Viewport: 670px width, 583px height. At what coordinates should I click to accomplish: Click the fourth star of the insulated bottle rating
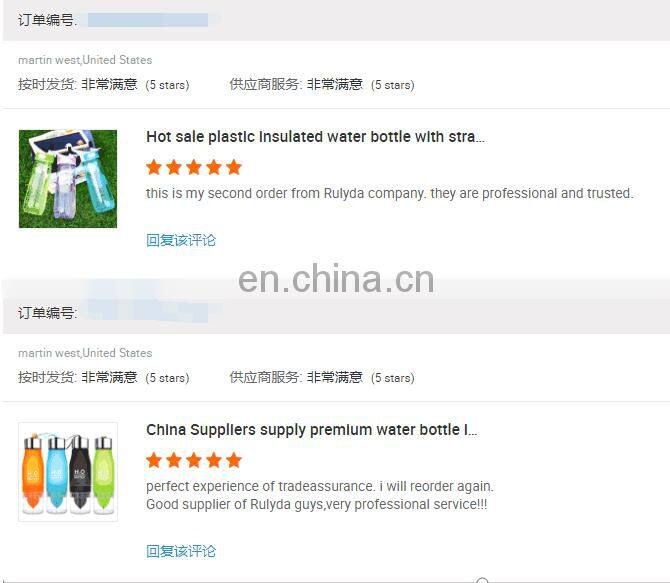[x=214, y=167]
